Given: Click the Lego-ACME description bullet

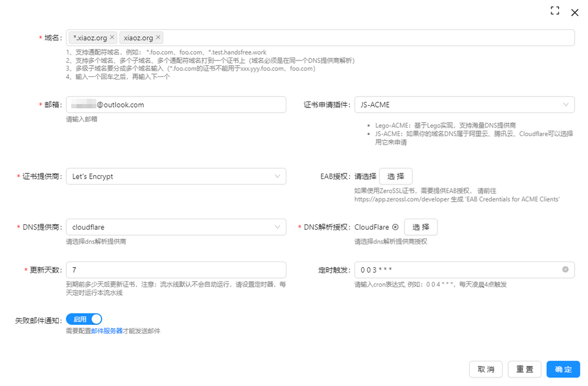Looking at the screenshot, I should coord(446,125).
